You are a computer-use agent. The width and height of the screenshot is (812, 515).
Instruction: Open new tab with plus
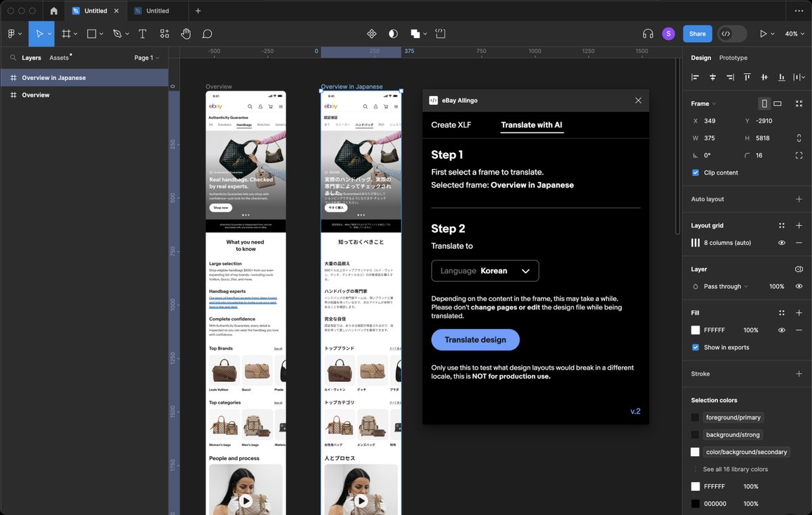coord(198,11)
